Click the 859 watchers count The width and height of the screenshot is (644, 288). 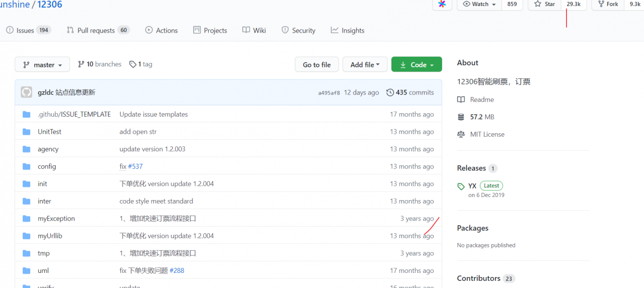pos(512,4)
